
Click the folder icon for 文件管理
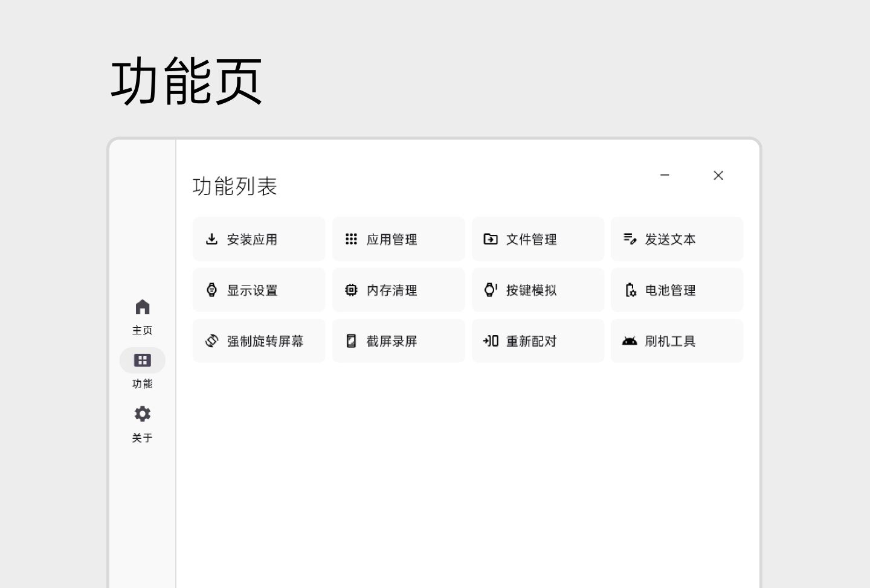tap(491, 239)
